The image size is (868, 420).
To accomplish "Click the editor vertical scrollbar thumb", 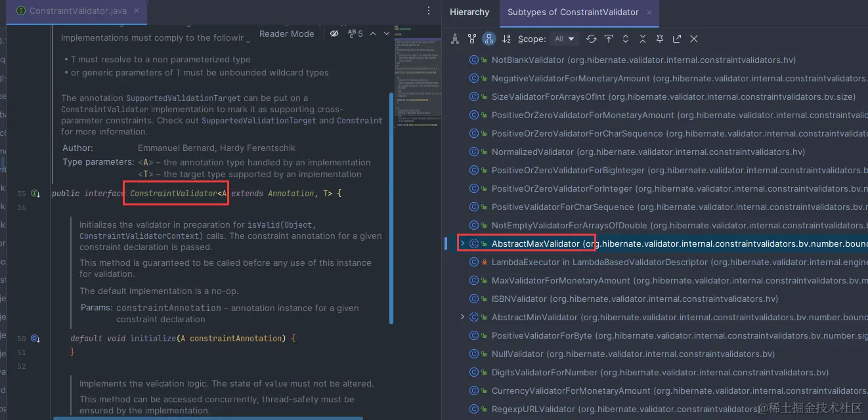I will pyautogui.click(x=392, y=207).
